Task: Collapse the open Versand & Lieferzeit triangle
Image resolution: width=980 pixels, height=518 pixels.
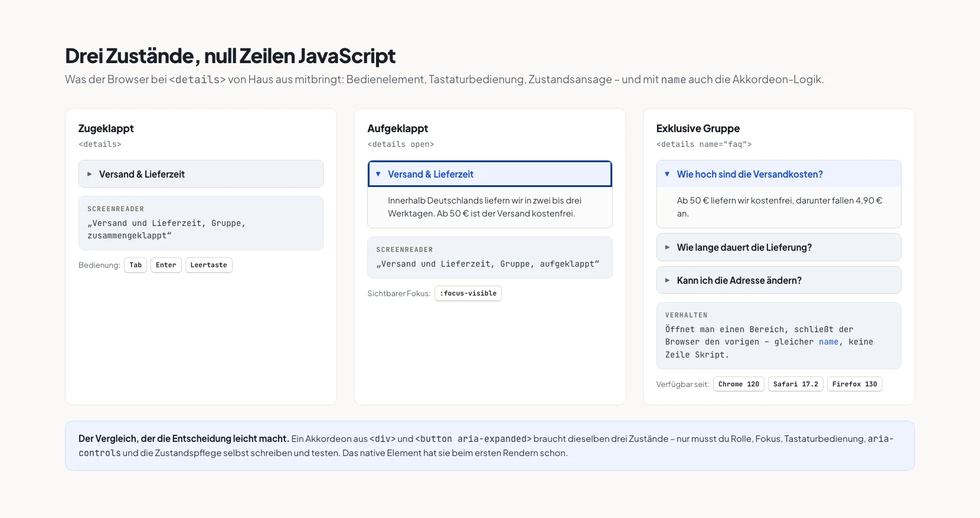Action: coord(378,174)
